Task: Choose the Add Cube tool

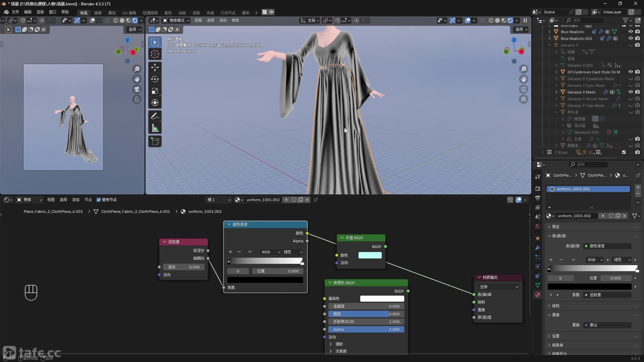Action: point(155,142)
